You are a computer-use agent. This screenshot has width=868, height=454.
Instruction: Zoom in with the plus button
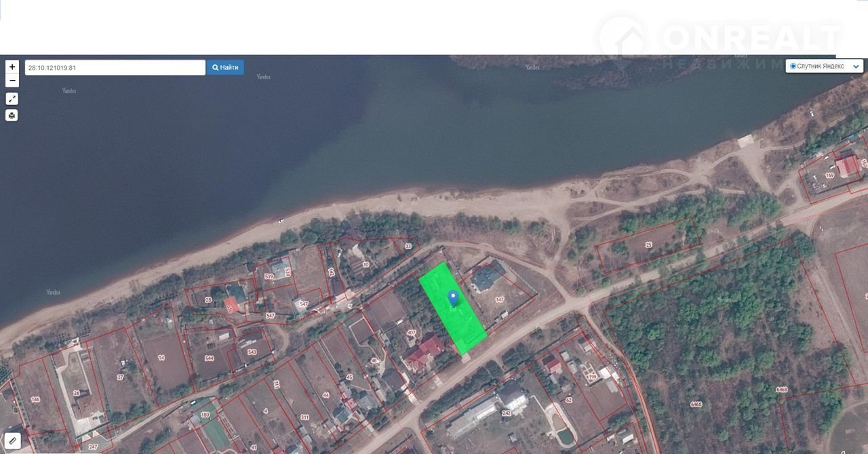click(x=12, y=67)
